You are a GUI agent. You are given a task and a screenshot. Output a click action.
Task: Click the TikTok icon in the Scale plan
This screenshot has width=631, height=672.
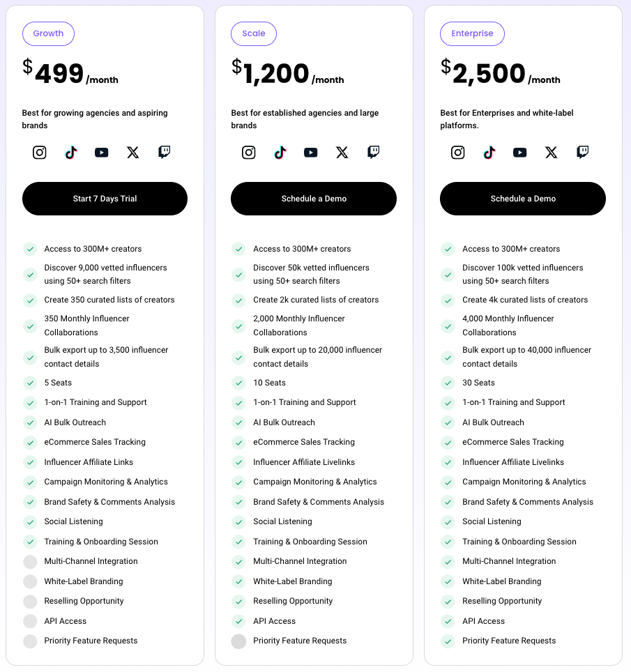tap(280, 152)
